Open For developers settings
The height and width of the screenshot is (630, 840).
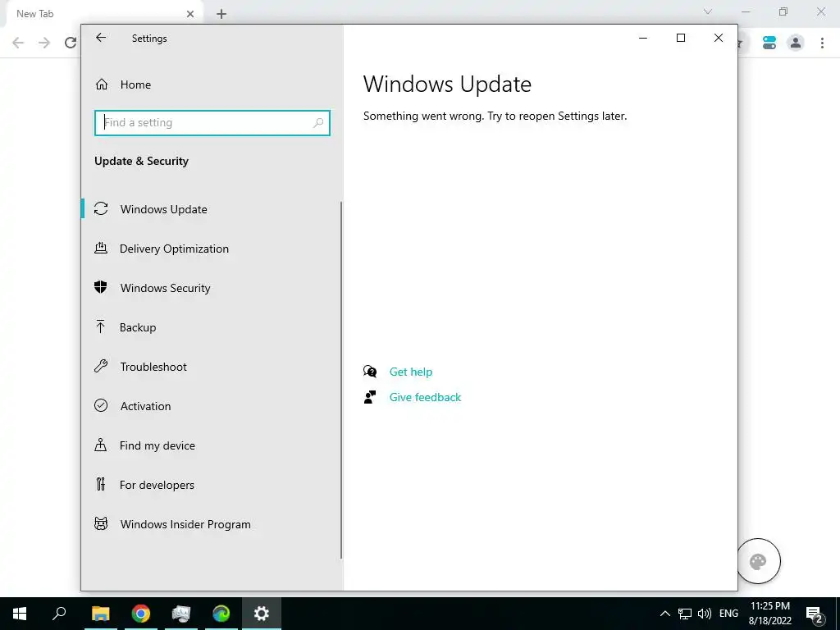(x=157, y=485)
